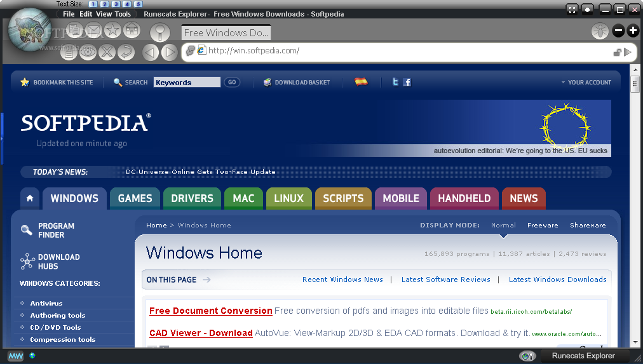The image size is (643, 364).
Task: Add new tab with black plus button
Action: point(633,30)
